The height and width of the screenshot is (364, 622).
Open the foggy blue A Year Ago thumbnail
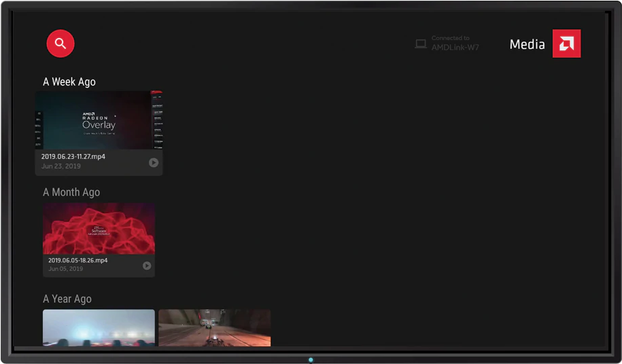99,328
